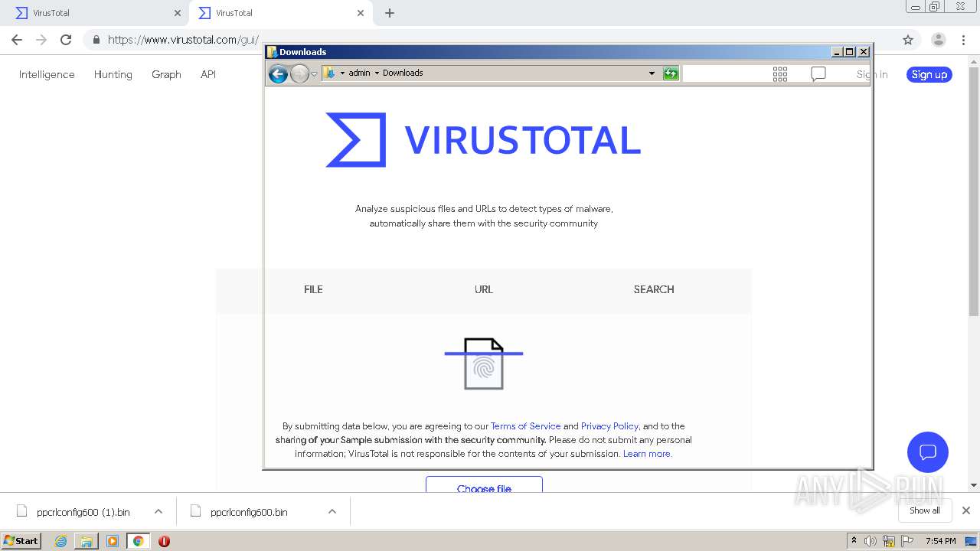Click Show all downloads button
Image resolution: width=980 pixels, height=551 pixels.
point(925,510)
